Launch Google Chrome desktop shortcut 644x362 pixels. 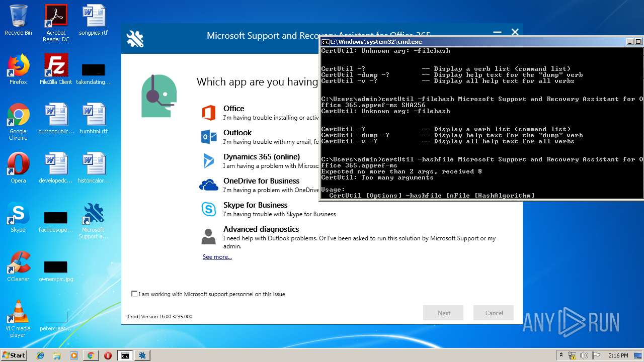pos(18,122)
